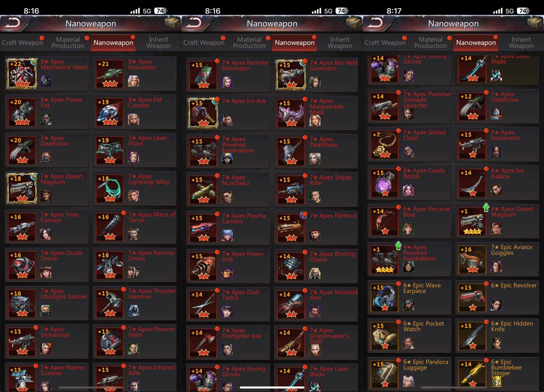Tap hero portrait under 7★ Apex Plasma Cannon
This screenshot has height=392, width=544.
click(227, 235)
